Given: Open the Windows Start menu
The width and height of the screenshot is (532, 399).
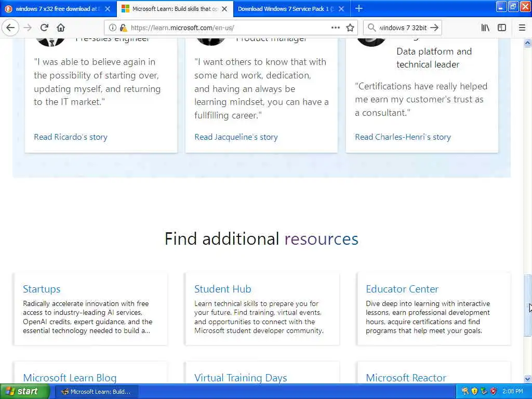Looking at the screenshot, I should click(x=24, y=392).
